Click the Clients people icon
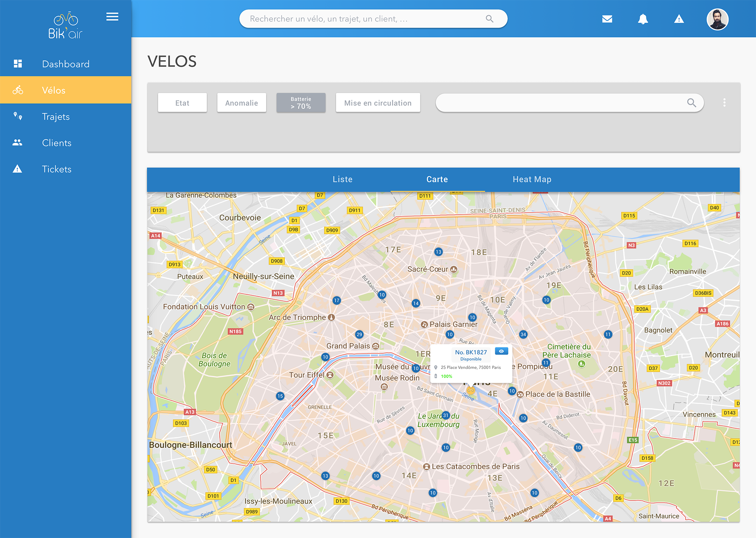The height and width of the screenshot is (538, 756). point(17,143)
